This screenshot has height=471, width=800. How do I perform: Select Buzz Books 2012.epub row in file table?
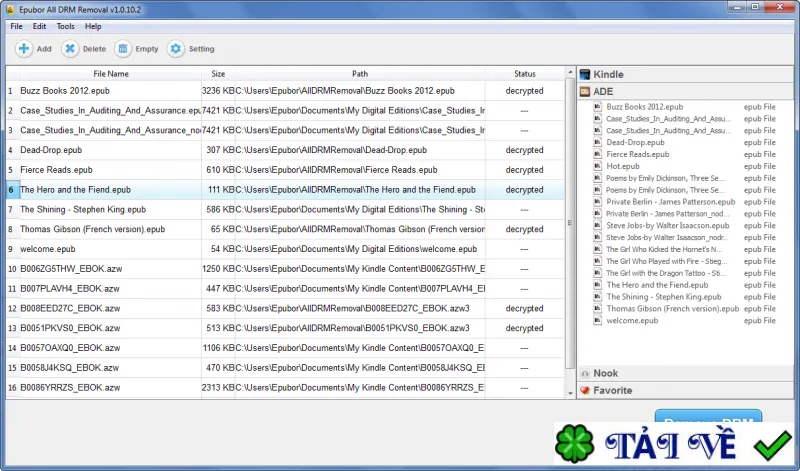coord(285,91)
